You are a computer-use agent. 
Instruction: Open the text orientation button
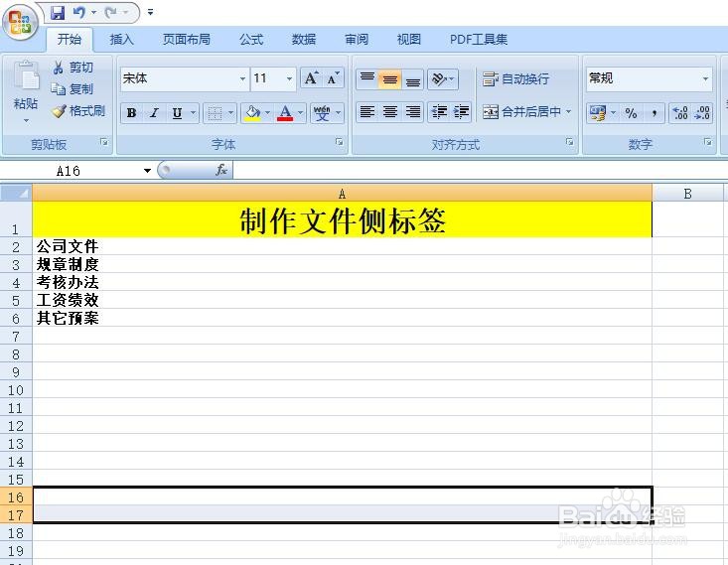pyautogui.click(x=443, y=78)
